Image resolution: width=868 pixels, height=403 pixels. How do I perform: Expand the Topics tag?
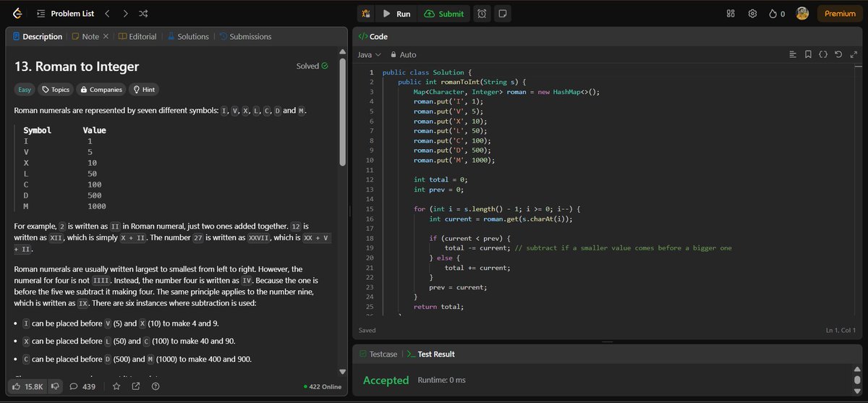pos(56,90)
